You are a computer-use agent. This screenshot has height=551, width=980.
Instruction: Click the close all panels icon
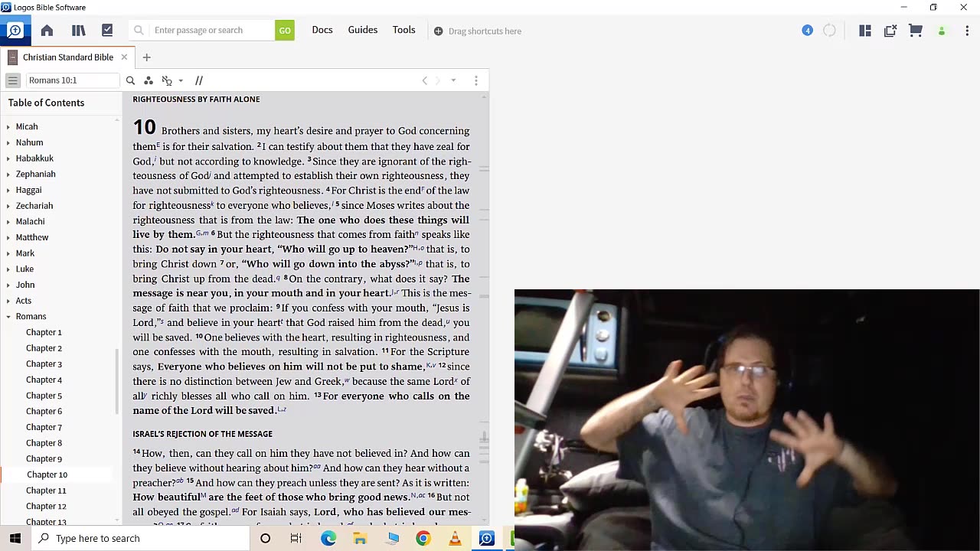click(x=890, y=31)
